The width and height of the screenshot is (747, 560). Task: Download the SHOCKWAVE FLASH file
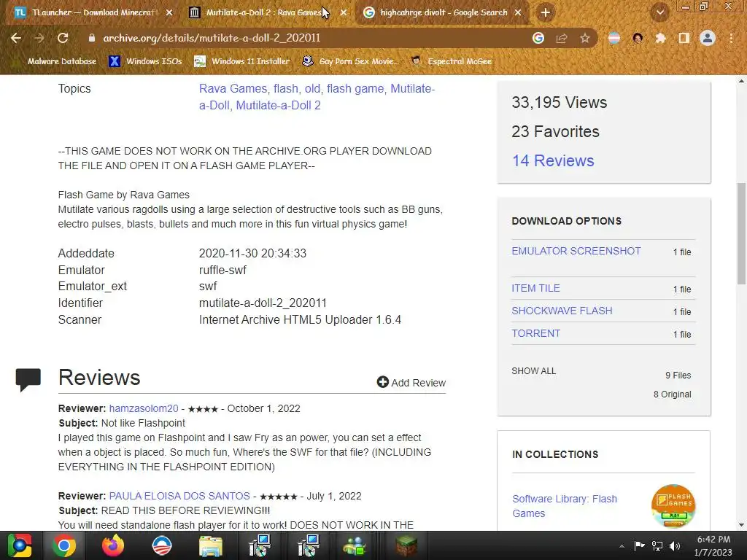pos(562,311)
